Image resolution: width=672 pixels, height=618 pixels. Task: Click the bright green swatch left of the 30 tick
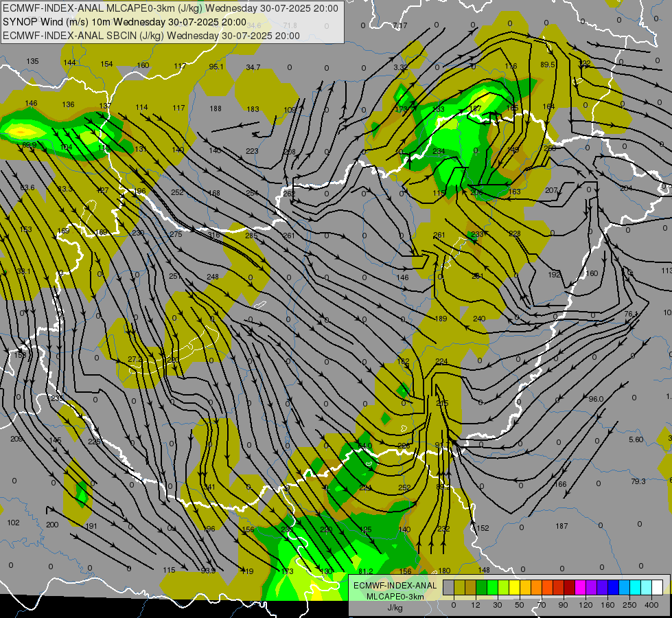click(492, 588)
